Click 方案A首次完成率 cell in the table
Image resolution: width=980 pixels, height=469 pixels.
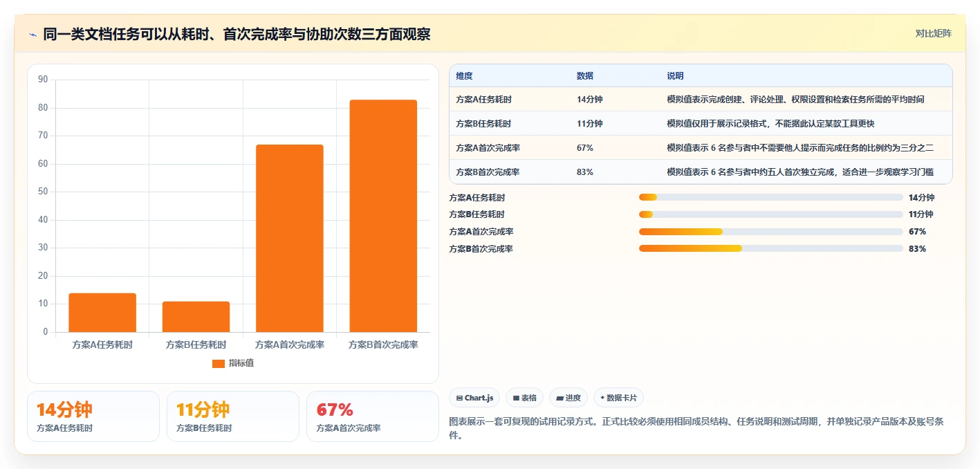pyautogui.click(x=488, y=148)
